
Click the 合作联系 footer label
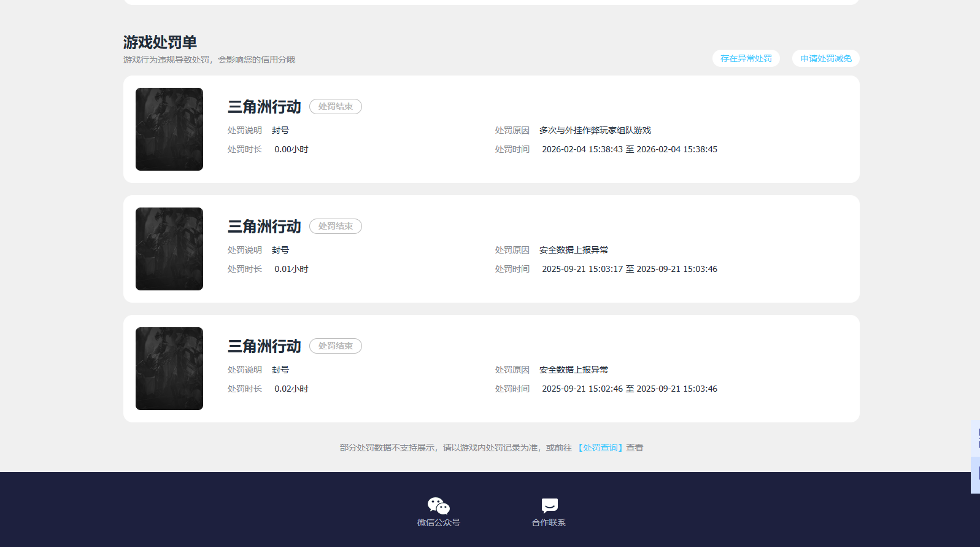click(x=549, y=522)
